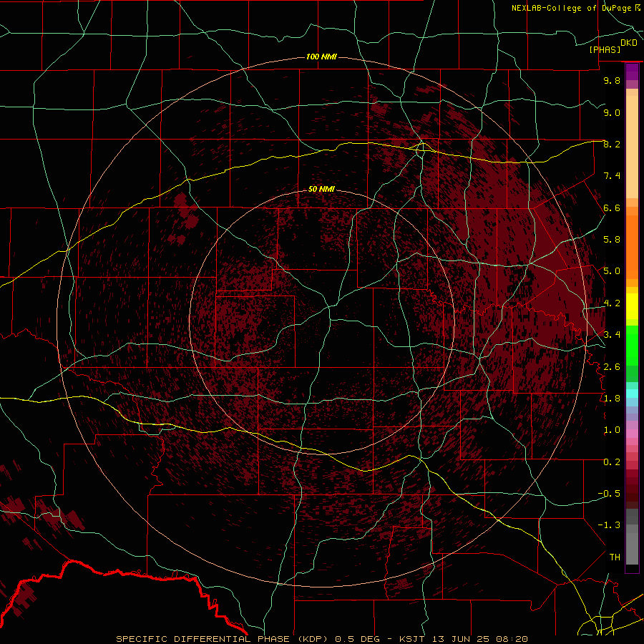This screenshot has width=644, height=644.
Task: Click the 9.8 value on the scale
Action: pyautogui.click(x=612, y=80)
